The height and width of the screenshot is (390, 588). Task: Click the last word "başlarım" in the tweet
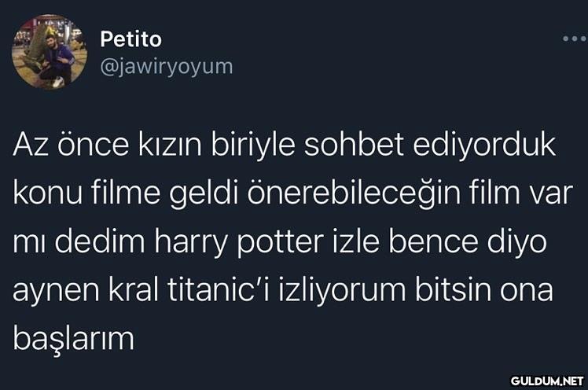[74, 340]
